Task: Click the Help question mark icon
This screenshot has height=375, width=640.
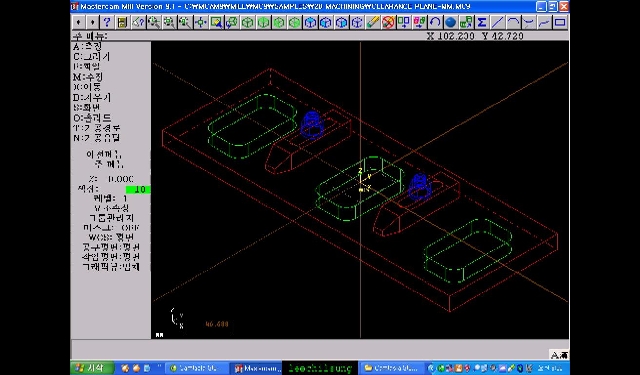Action: point(107,22)
